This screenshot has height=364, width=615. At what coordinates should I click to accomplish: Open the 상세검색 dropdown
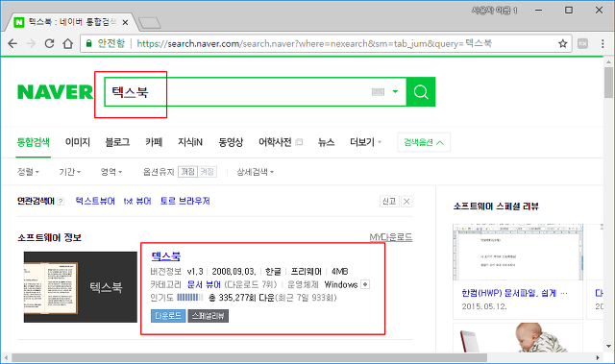click(255, 172)
